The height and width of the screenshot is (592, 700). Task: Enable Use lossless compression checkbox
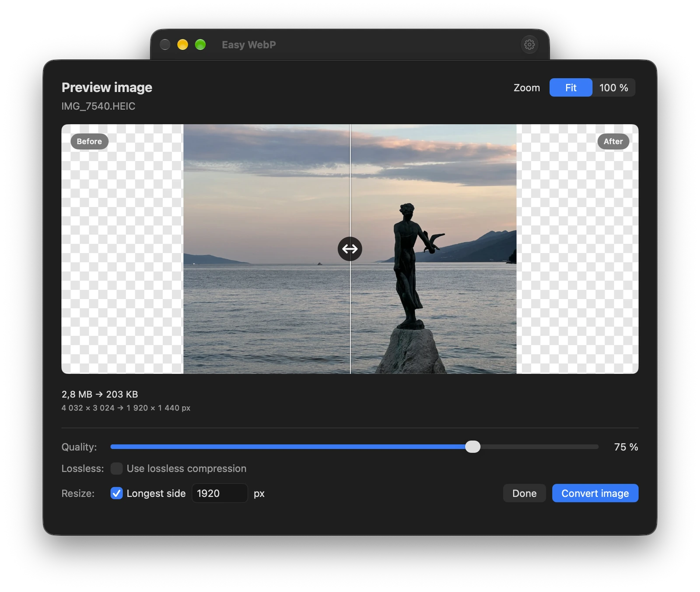pos(116,468)
